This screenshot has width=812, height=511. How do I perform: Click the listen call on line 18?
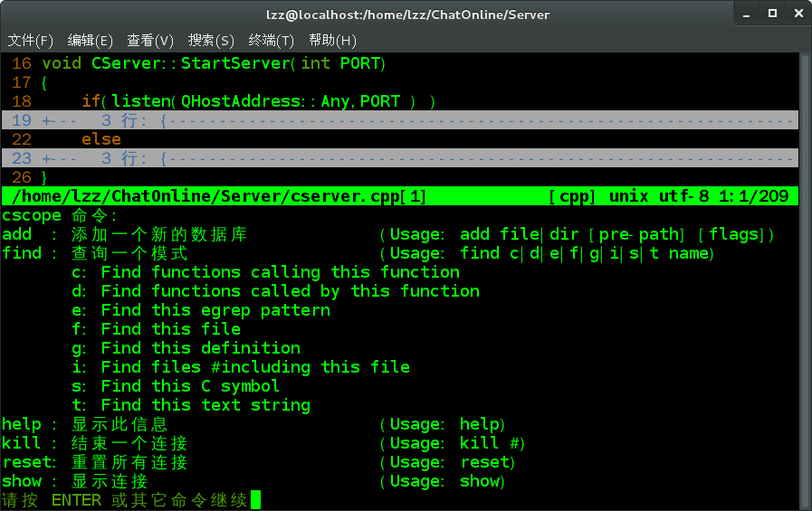pyautogui.click(x=141, y=101)
